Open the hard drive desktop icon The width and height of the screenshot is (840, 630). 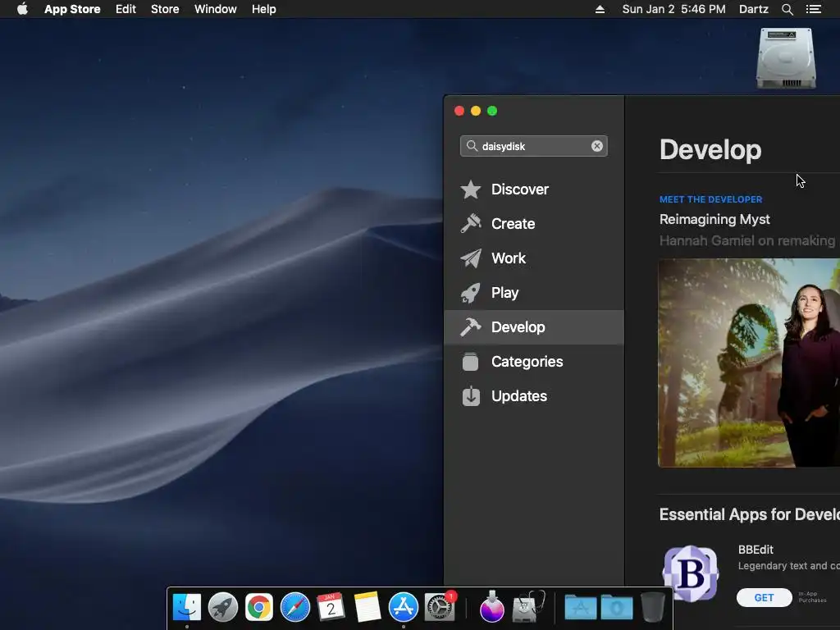click(x=786, y=58)
